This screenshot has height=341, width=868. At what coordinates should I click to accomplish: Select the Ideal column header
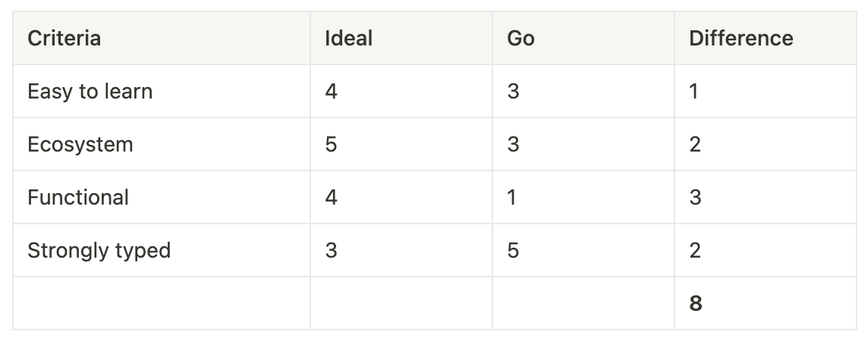401,38
